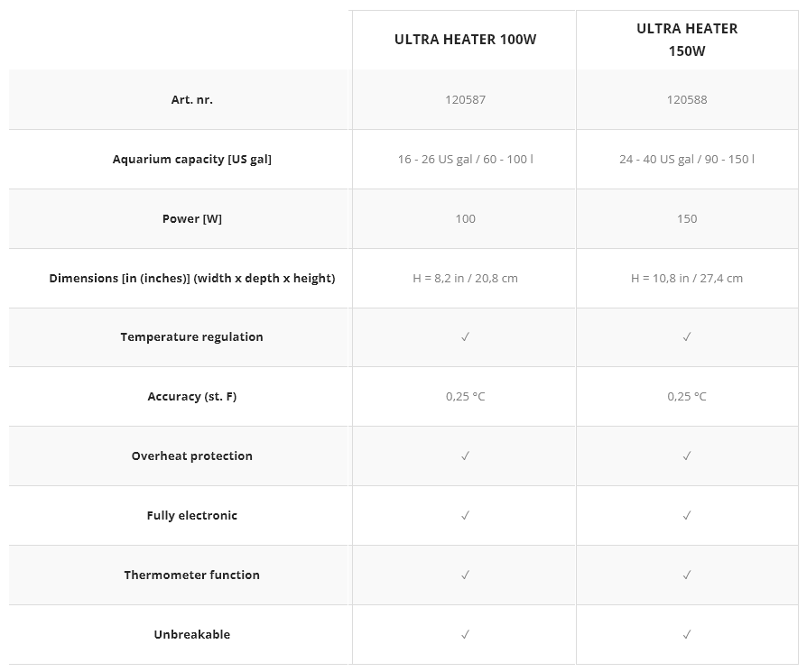The width and height of the screenshot is (807, 672).
Task: Click the Aquarium capacity row label
Action: [192, 160]
